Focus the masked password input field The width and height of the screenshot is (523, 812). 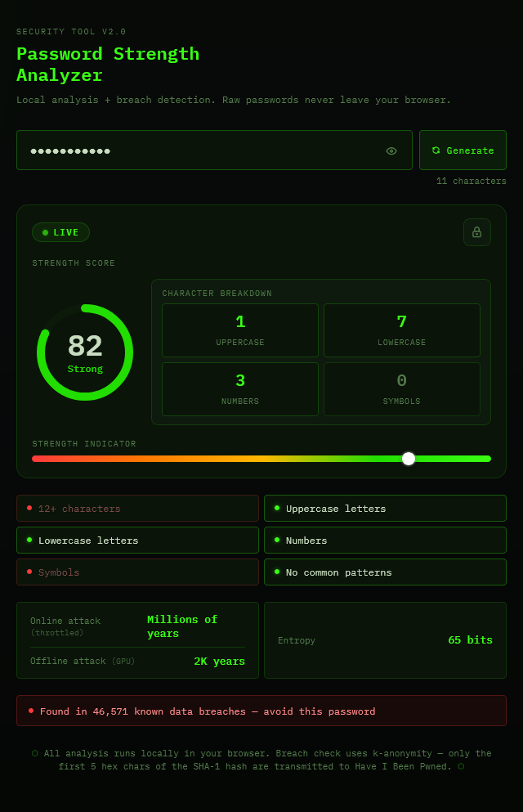[214, 150]
